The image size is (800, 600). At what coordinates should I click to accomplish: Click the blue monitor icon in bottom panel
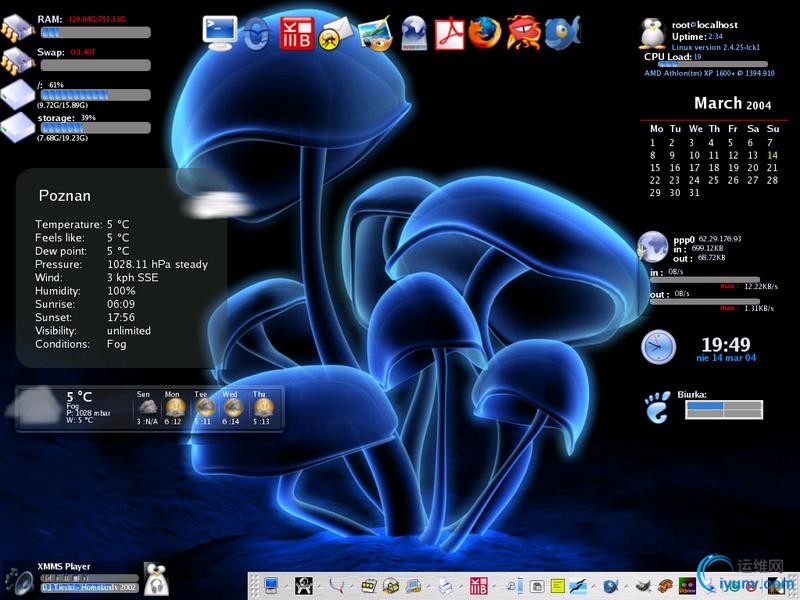269,585
